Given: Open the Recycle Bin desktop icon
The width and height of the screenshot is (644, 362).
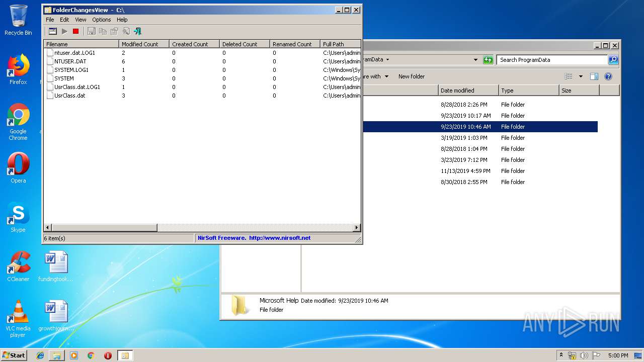Looking at the screenshot, I should 18,20.
